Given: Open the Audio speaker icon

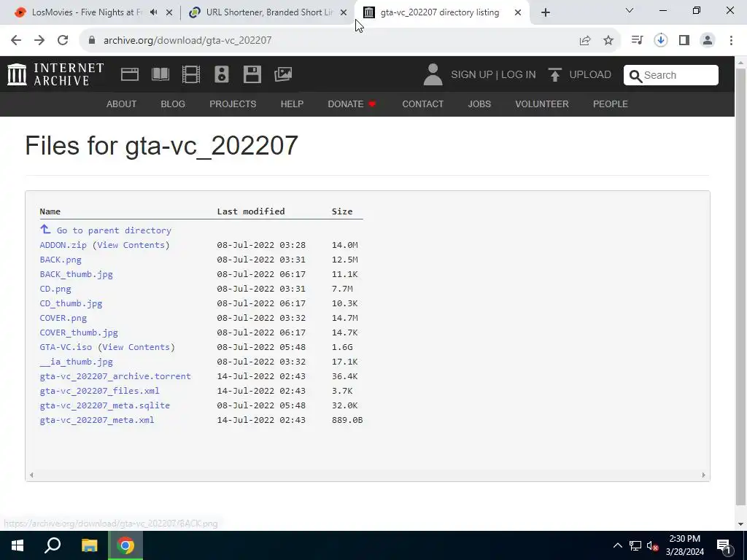Looking at the screenshot, I should (222, 74).
